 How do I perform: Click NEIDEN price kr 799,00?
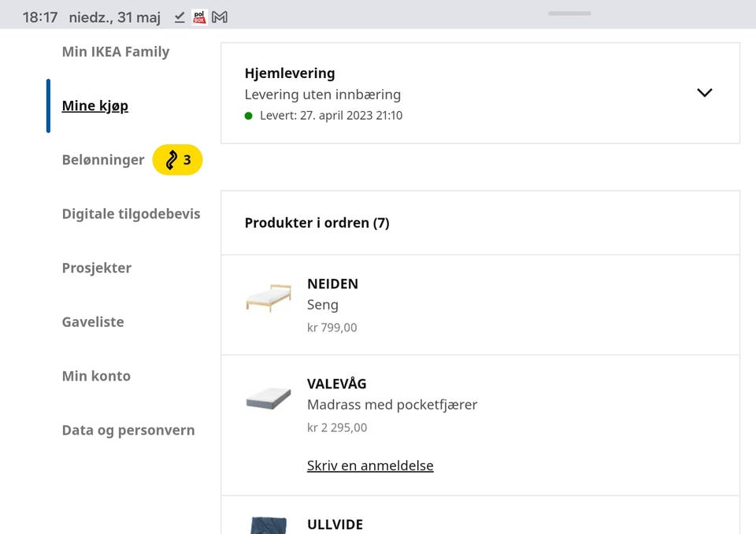point(332,328)
